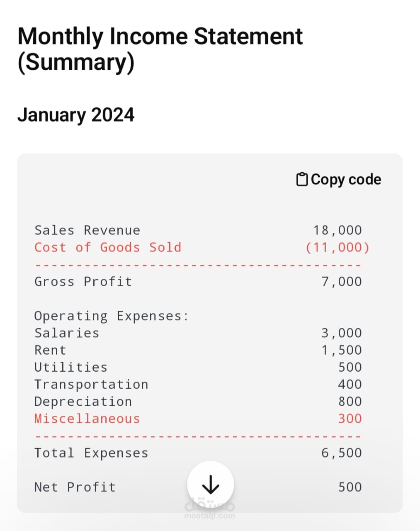Click the red Cost of Goods Sold line
The width and height of the screenshot is (420, 531).
tap(108, 247)
